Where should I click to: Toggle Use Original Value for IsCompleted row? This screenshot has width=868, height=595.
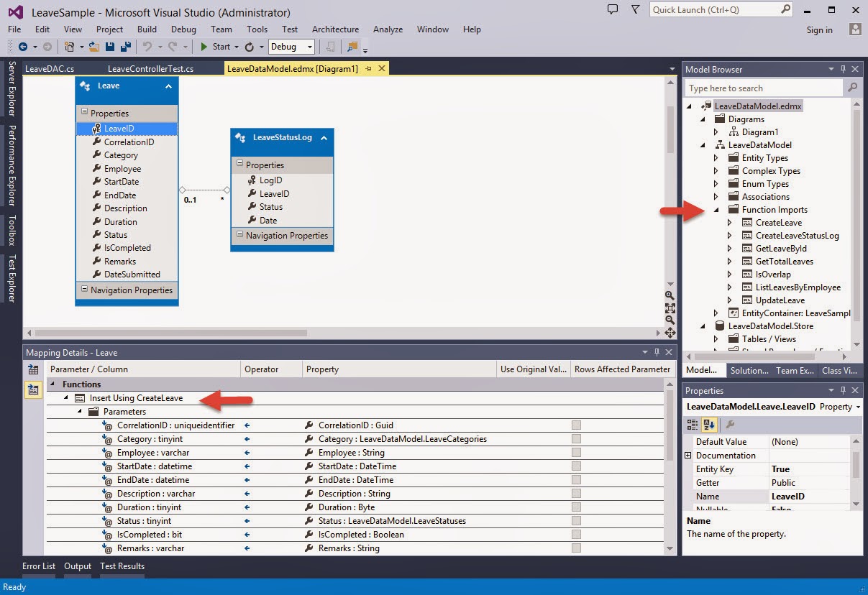(576, 535)
